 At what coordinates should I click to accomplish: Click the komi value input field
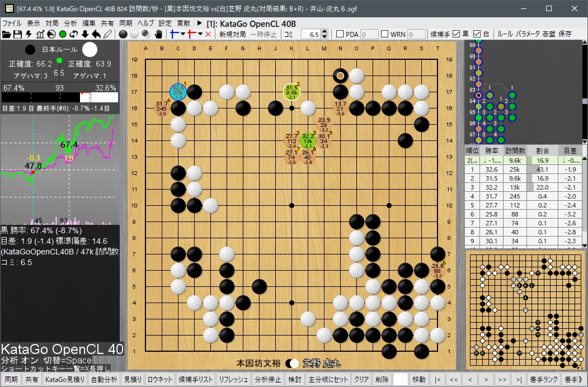point(311,34)
